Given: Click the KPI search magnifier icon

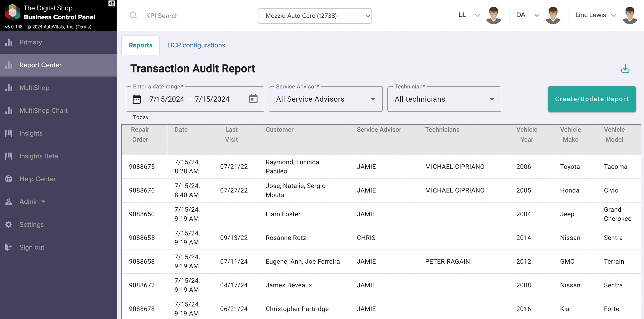Looking at the screenshot, I should pyautogui.click(x=133, y=15).
